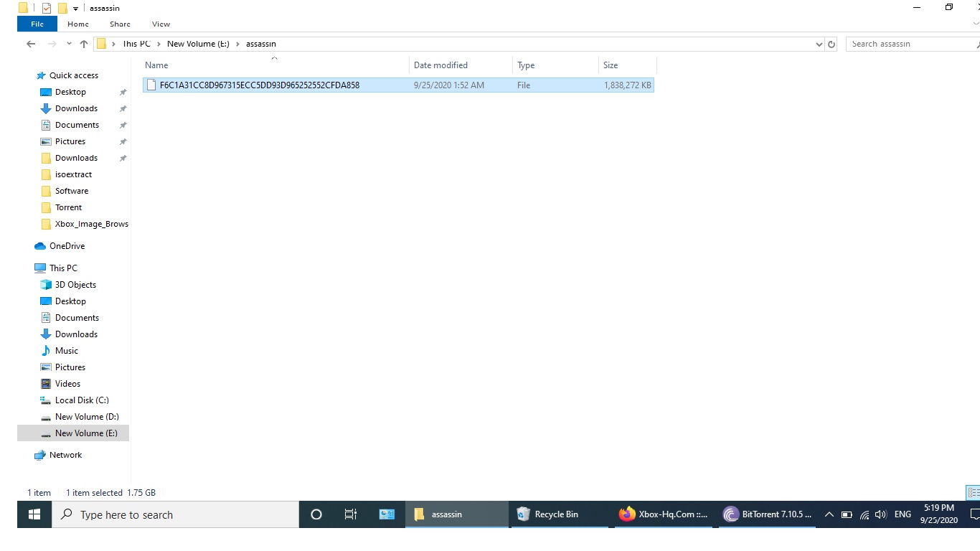
Task: Click the 1,838,272 KB size cell
Action: [x=628, y=85]
